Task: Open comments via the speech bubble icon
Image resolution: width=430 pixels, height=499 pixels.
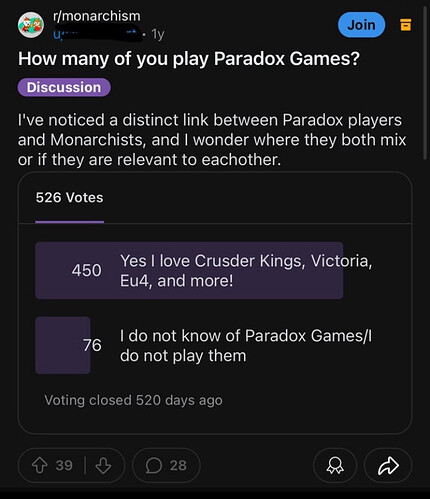Action: tap(154, 466)
